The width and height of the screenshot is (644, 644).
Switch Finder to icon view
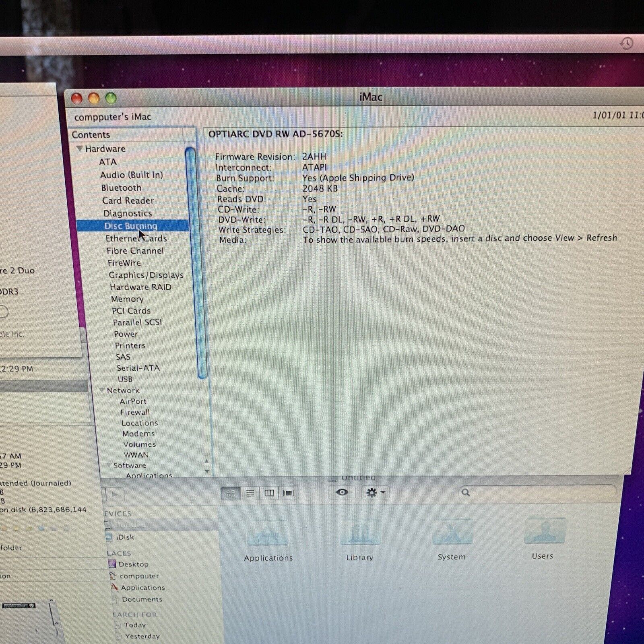tap(231, 493)
